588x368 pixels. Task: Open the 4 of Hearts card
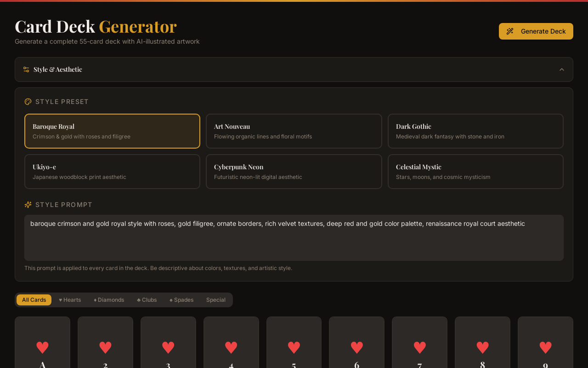pos(231,342)
